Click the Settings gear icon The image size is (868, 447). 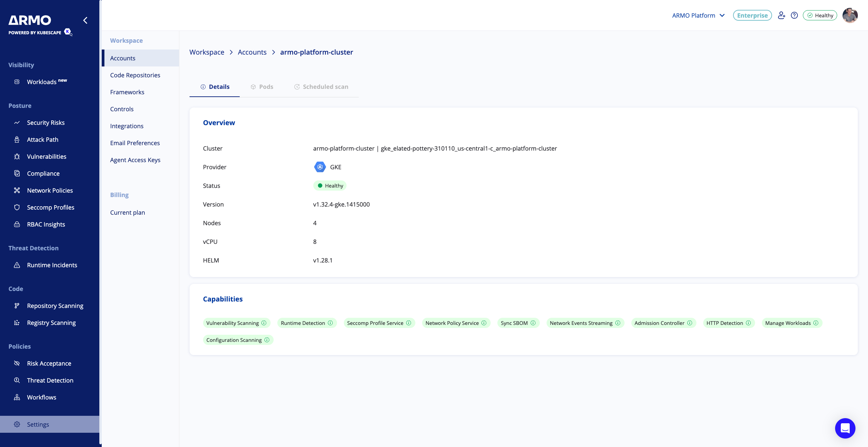coord(17,424)
